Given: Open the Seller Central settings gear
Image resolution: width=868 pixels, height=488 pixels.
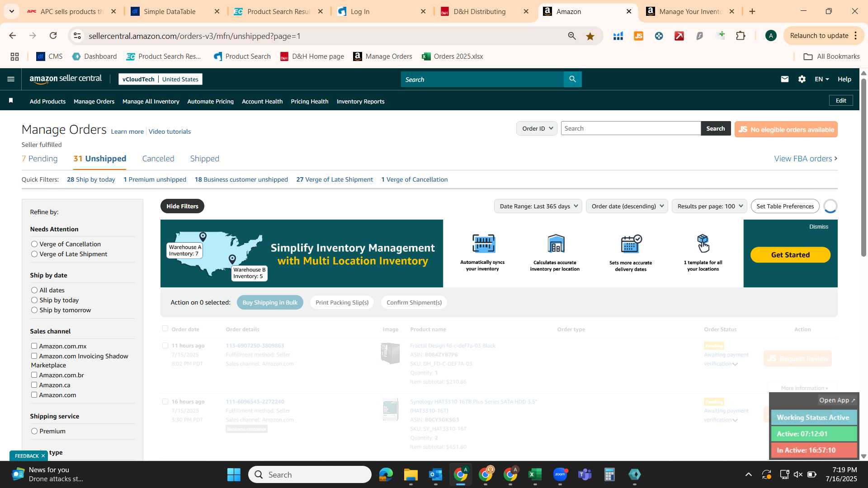Looking at the screenshot, I should [x=802, y=79].
